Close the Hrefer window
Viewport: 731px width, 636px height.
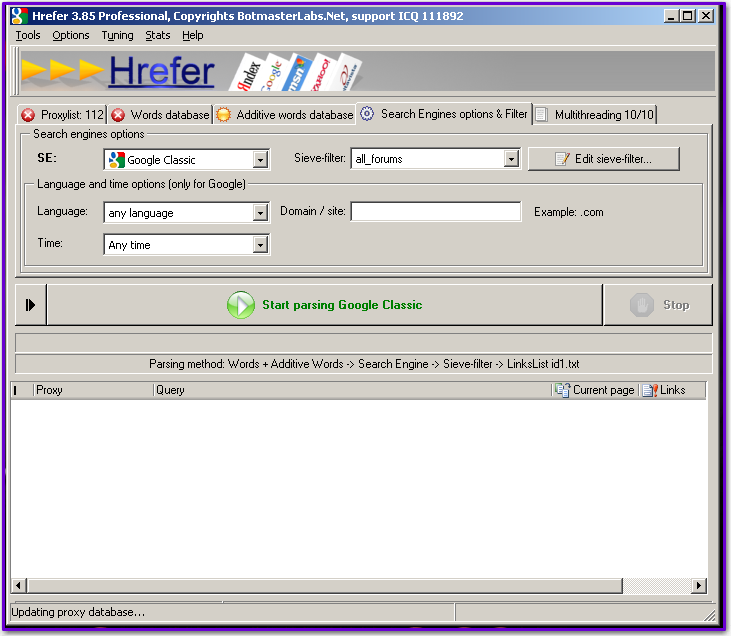(x=706, y=16)
